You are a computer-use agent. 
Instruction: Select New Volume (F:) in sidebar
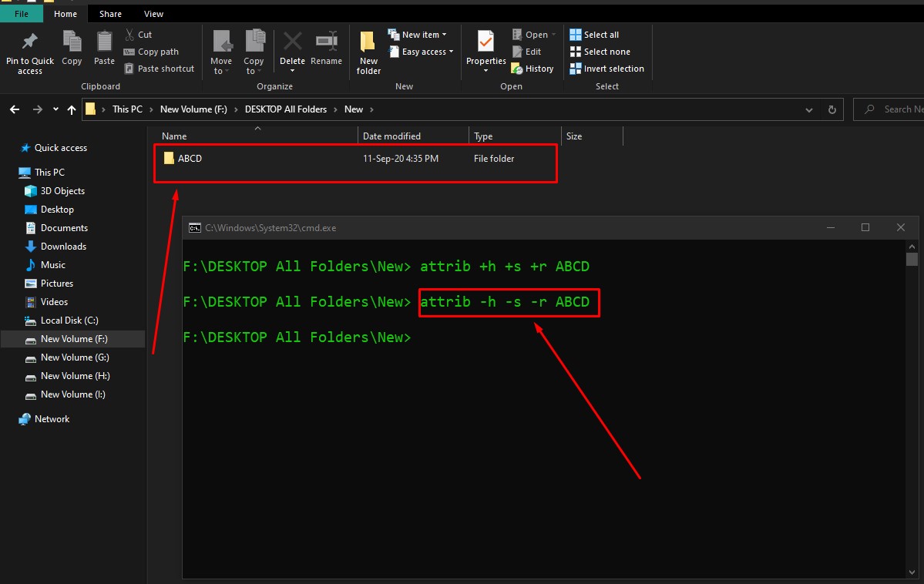click(x=74, y=339)
